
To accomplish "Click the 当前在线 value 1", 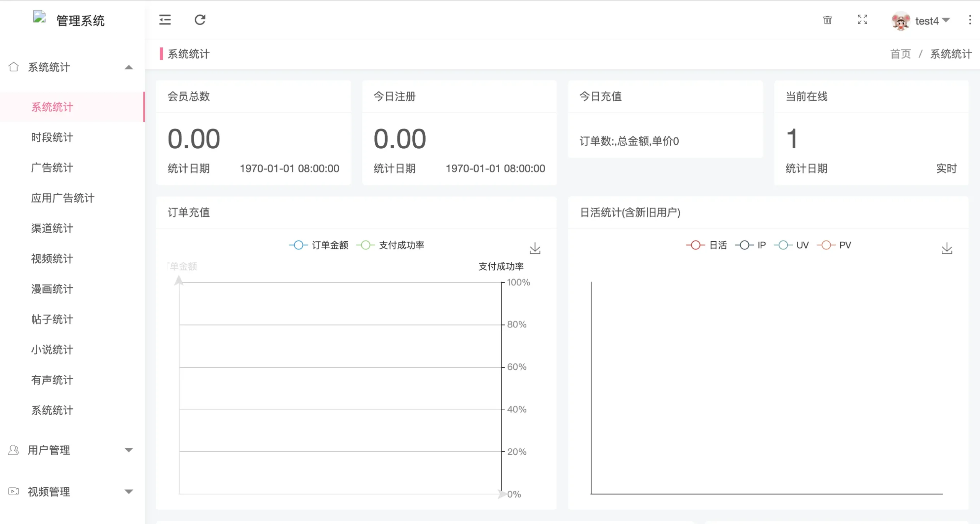I will [x=792, y=139].
